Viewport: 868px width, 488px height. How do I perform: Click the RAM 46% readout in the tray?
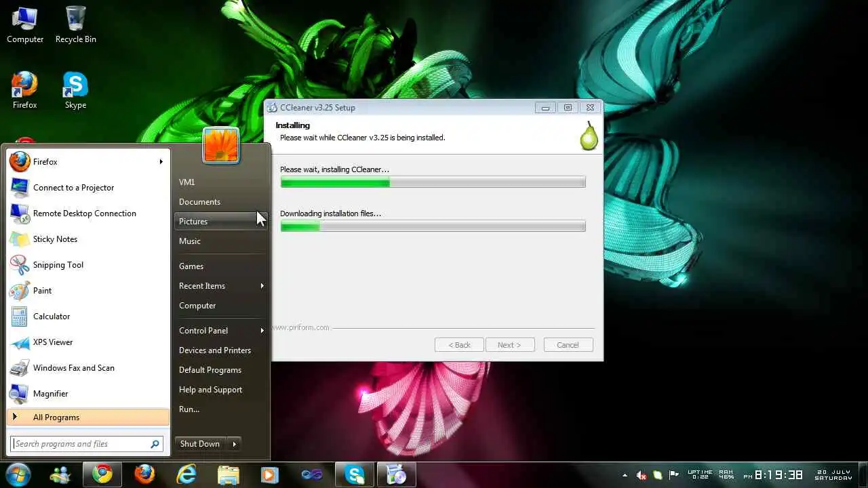(x=726, y=475)
